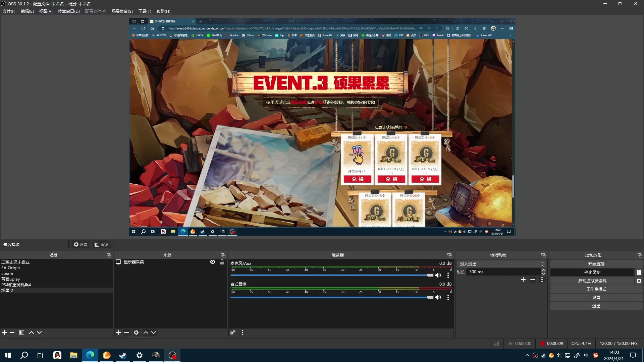This screenshot has width=644, height=362.
Task: Select scene 育碧uplay
Action: [56, 279]
